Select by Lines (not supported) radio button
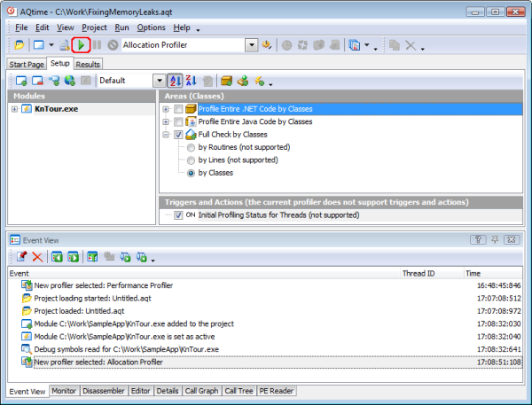Viewport: 532px width, 405px height. click(x=191, y=160)
